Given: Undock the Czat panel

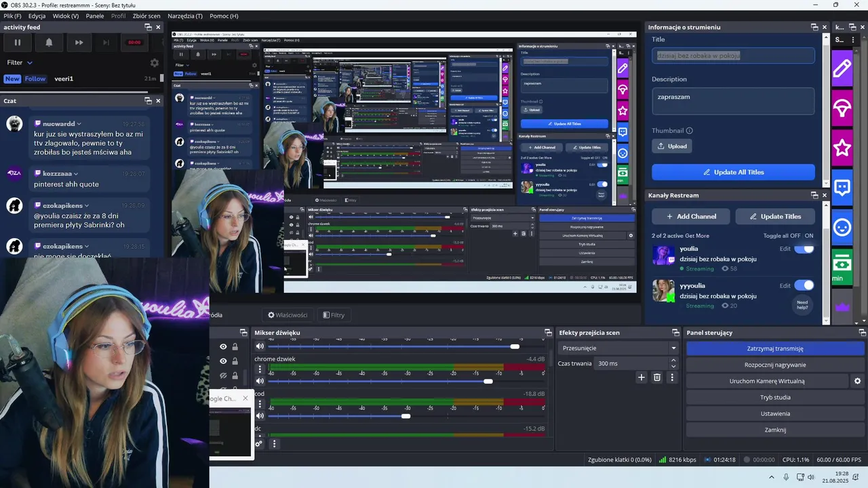Looking at the screenshot, I should pos(148,100).
